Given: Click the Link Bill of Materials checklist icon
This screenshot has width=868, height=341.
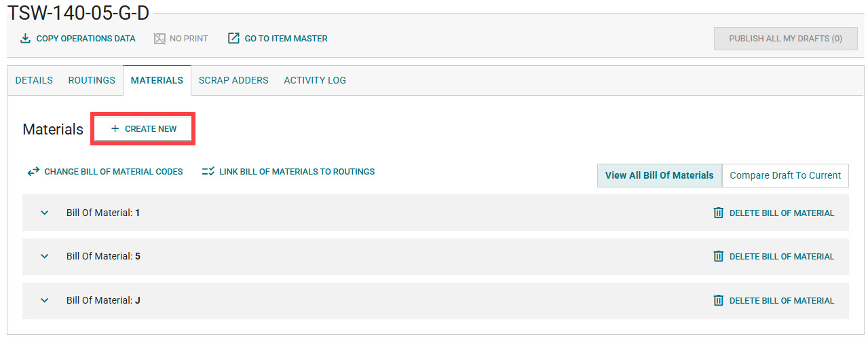Looking at the screenshot, I should click(208, 172).
